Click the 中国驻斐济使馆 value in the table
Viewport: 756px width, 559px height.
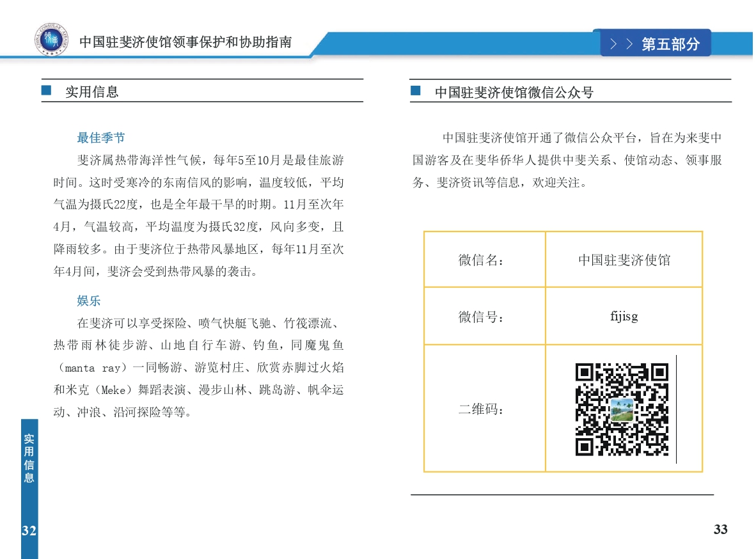coord(624,260)
